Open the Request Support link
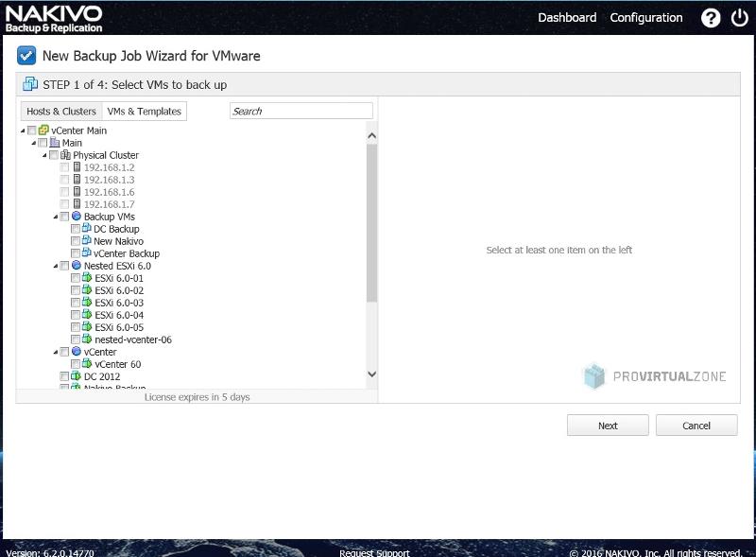 coord(374,552)
